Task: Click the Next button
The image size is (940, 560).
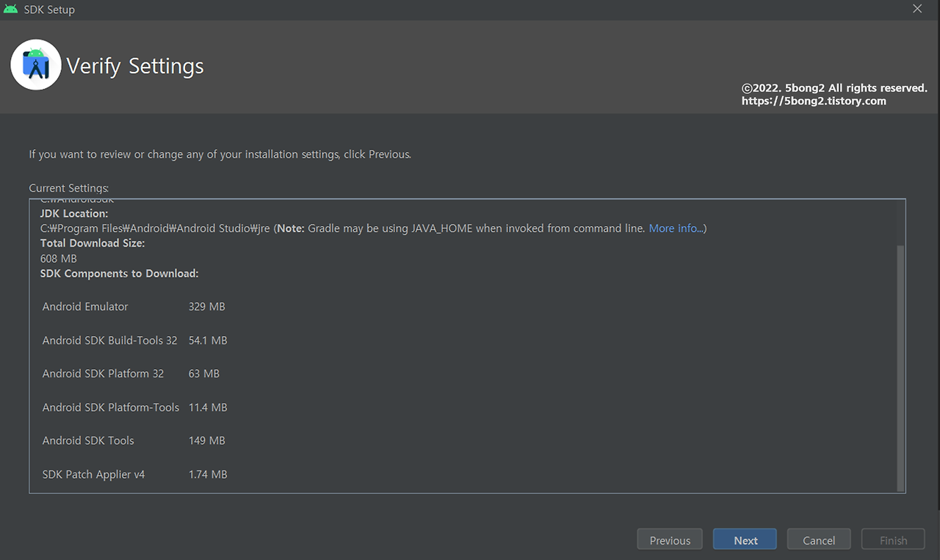Action: 745,539
